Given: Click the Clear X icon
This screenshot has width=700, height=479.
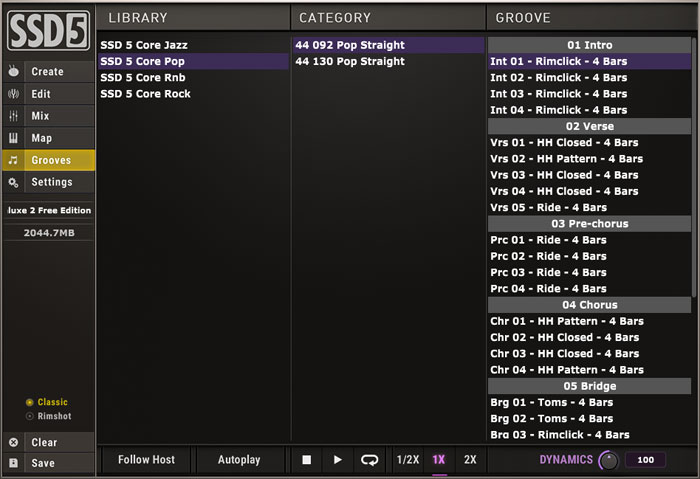Looking at the screenshot, I should 14,442.
